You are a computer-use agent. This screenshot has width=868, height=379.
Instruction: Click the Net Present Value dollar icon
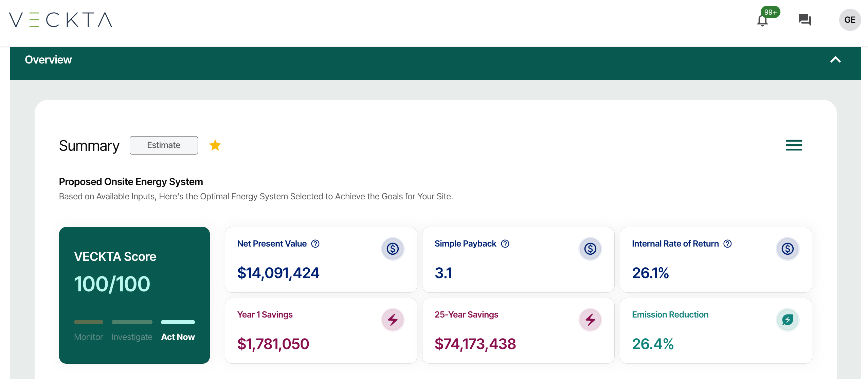(393, 249)
